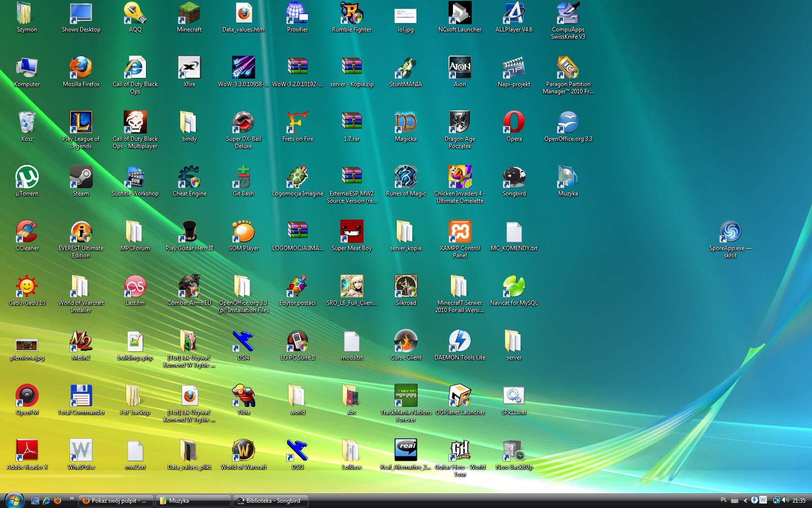Open the Aion game icon
The width and height of the screenshot is (812, 508).
[460, 72]
